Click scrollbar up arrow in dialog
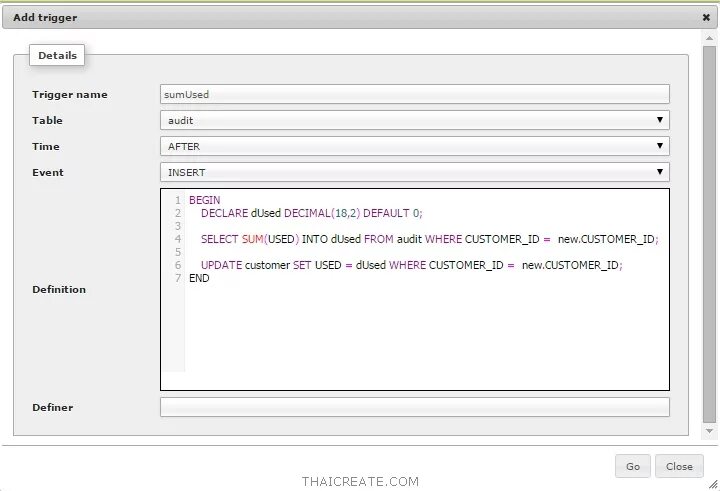This screenshot has width=720, height=491. pyautogui.click(x=709, y=39)
